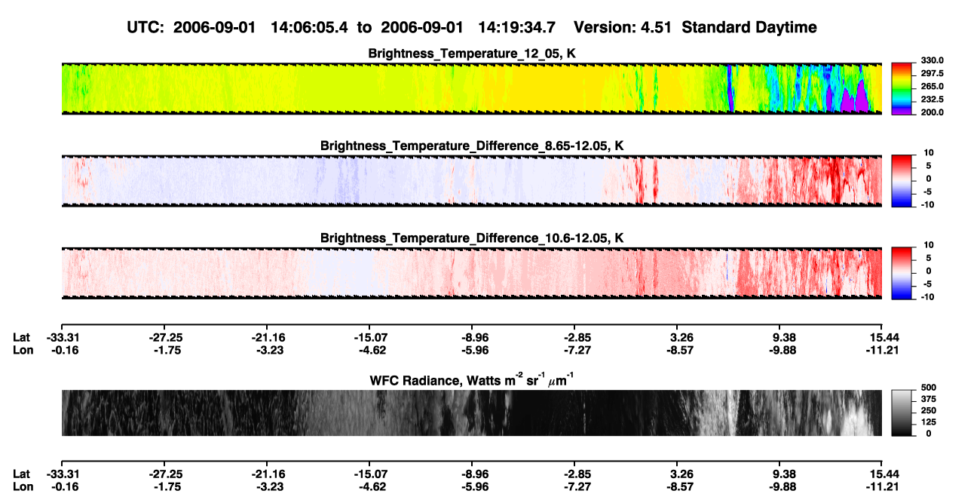
Task: Click the "UTC:" label at the title start
Action: coord(146,27)
